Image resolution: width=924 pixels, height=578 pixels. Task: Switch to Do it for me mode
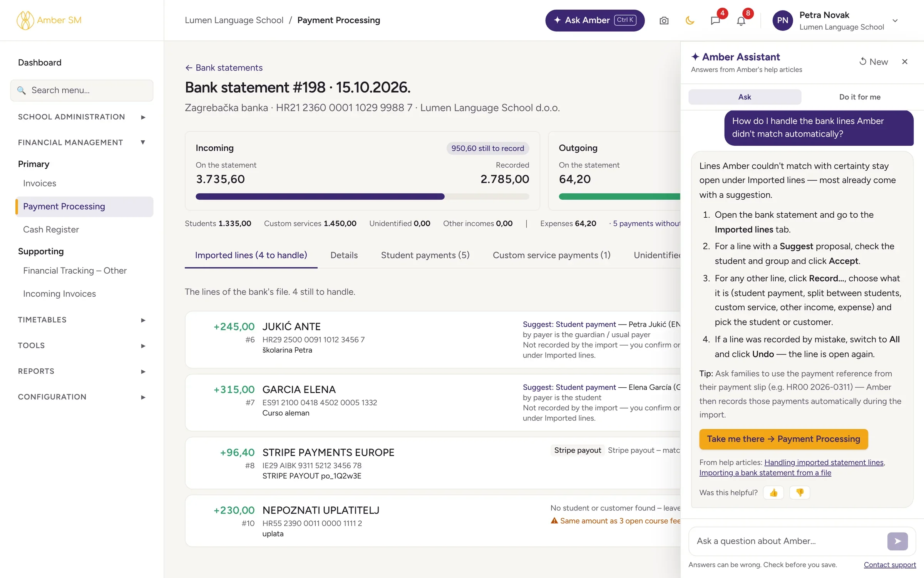point(859,97)
